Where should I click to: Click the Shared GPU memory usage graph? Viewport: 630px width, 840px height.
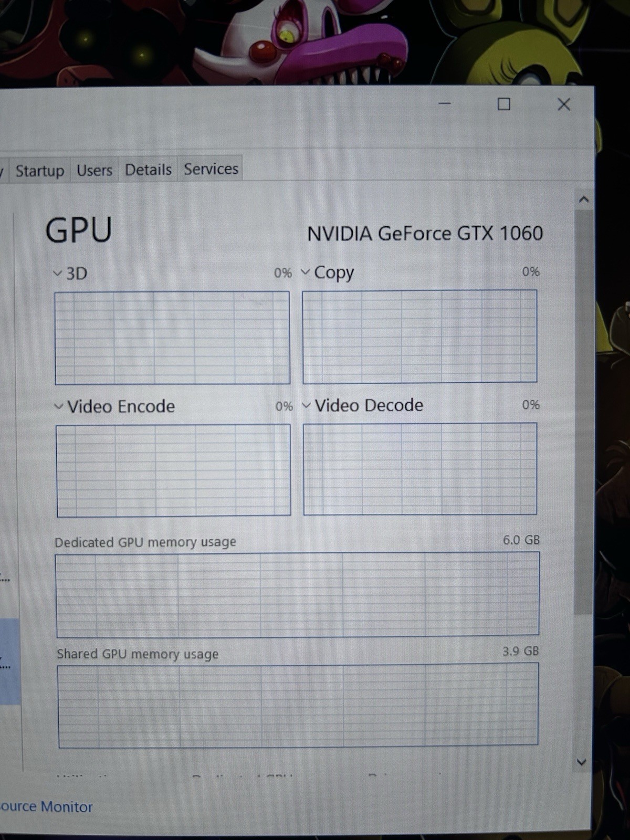point(298,705)
